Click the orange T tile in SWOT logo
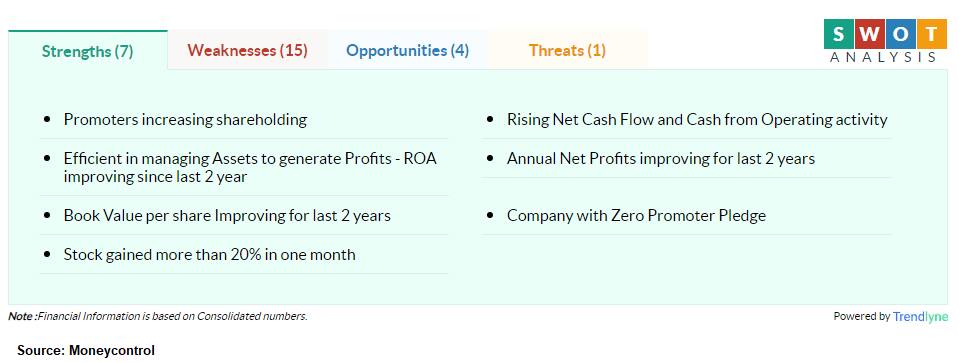 point(931,34)
